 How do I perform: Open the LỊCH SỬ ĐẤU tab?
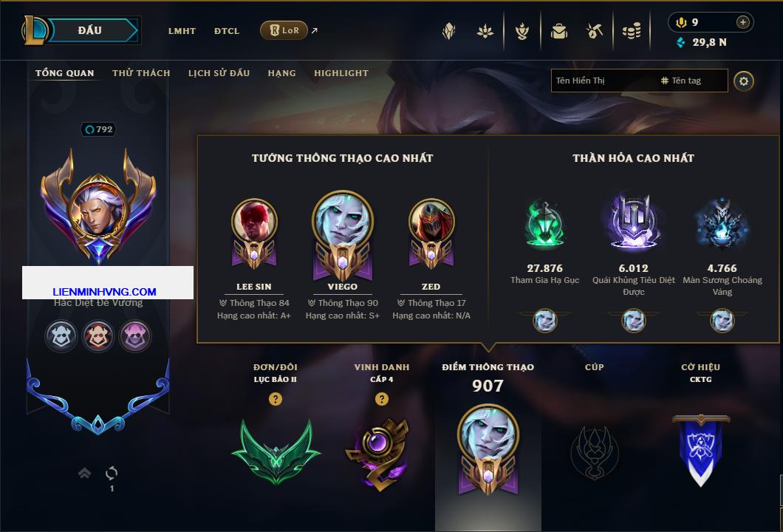(219, 73)
